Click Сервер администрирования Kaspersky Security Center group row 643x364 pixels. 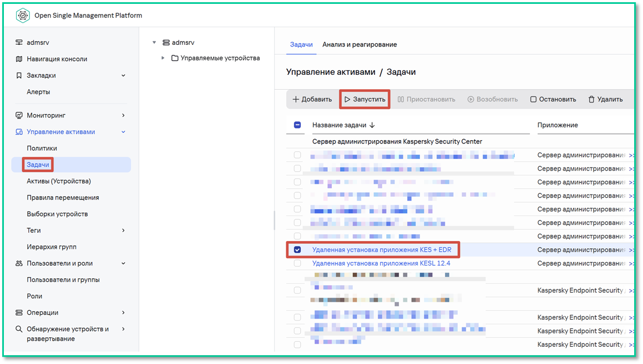pyautogui.click(x=397, y=142)
